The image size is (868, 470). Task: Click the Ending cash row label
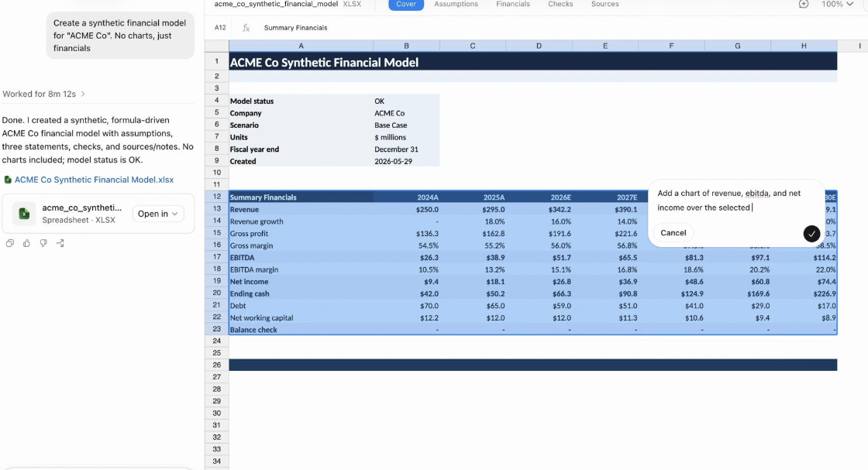301,293
